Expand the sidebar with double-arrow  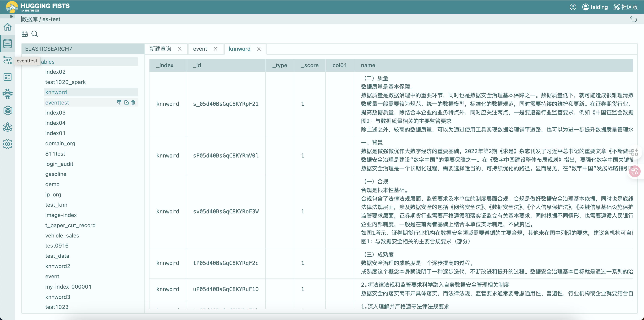(11, 17)
